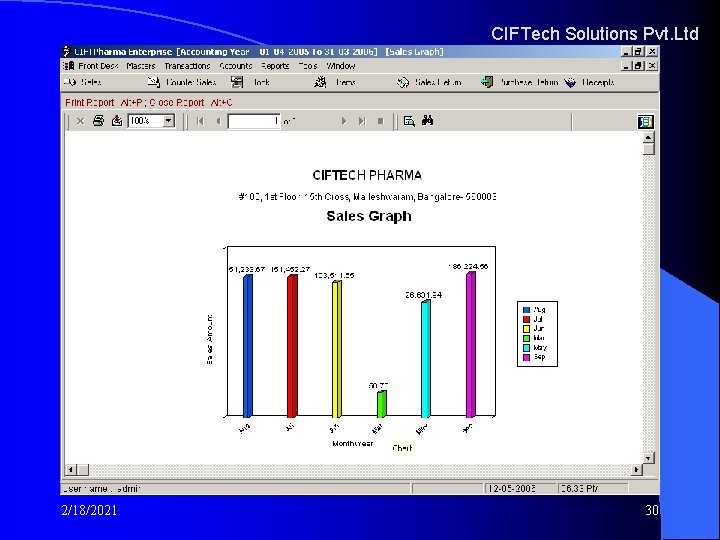Screen dimensions: 720x540
Task: Click the inner document minimize button
Action: tap(626, 66)
